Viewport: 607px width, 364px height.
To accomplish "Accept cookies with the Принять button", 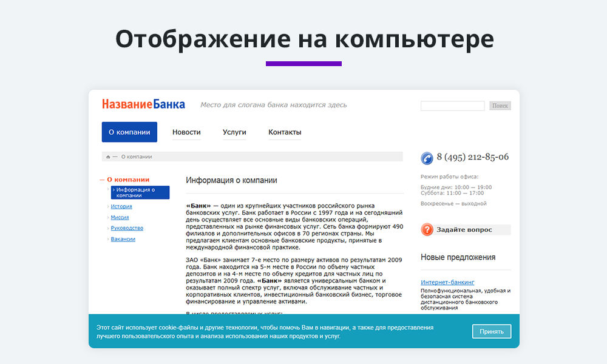I will [x=492, y=331].
